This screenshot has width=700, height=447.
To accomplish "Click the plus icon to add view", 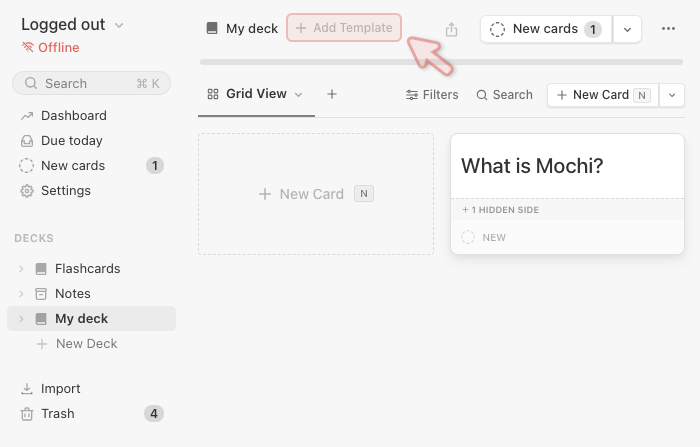I will [x=332, y=94].
